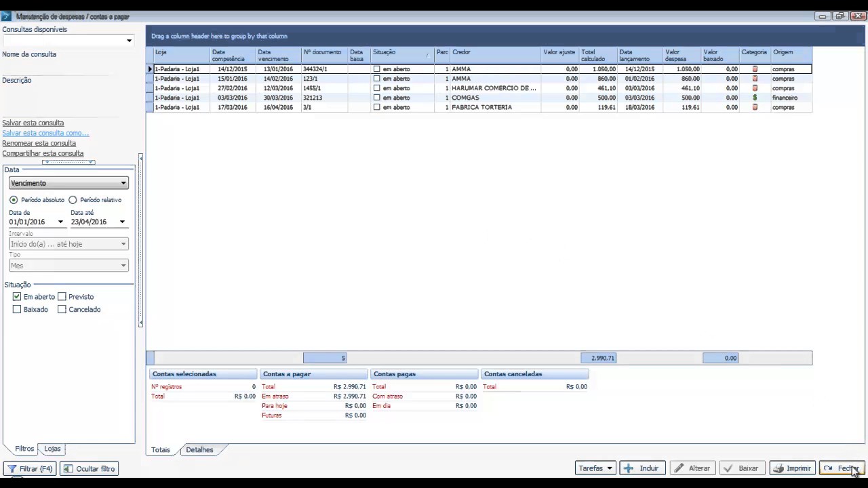Sort by Origem column header
The width and height of the screenshot is (868, 488).
791,56
